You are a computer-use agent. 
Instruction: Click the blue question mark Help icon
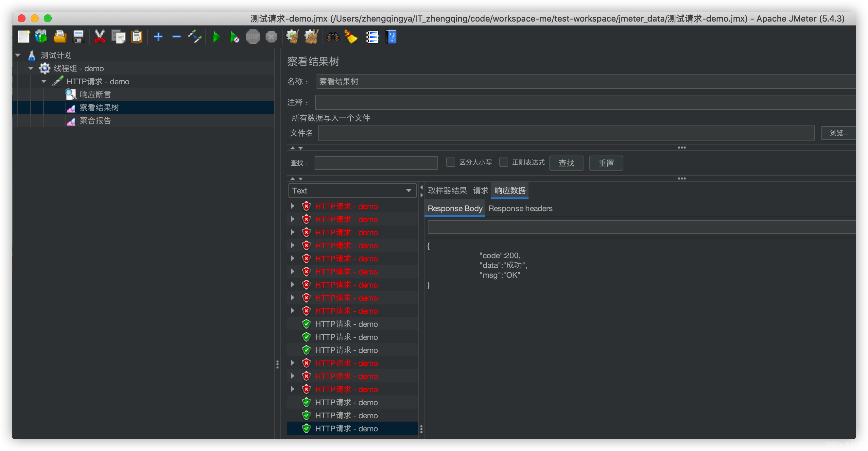(391, 37)
